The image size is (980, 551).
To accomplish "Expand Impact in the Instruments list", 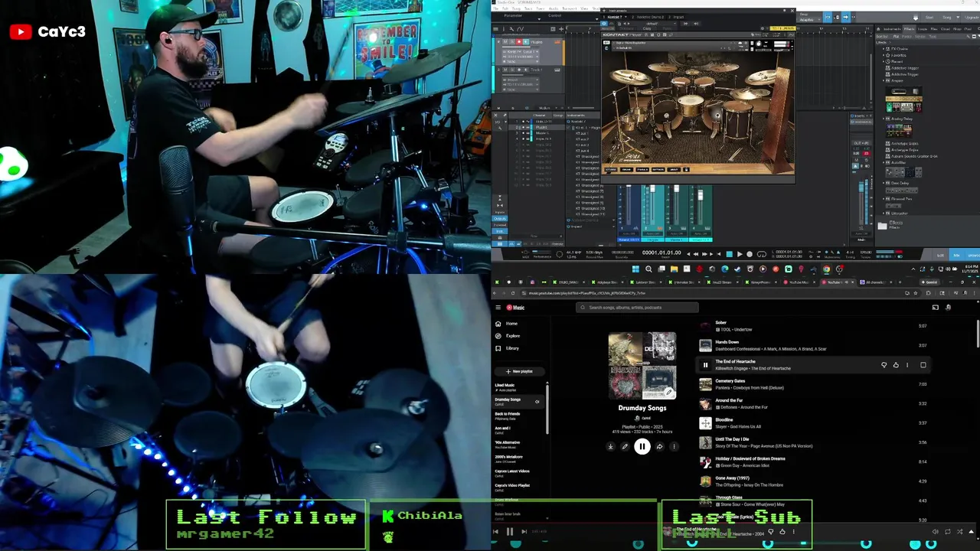I will [613, 227].
